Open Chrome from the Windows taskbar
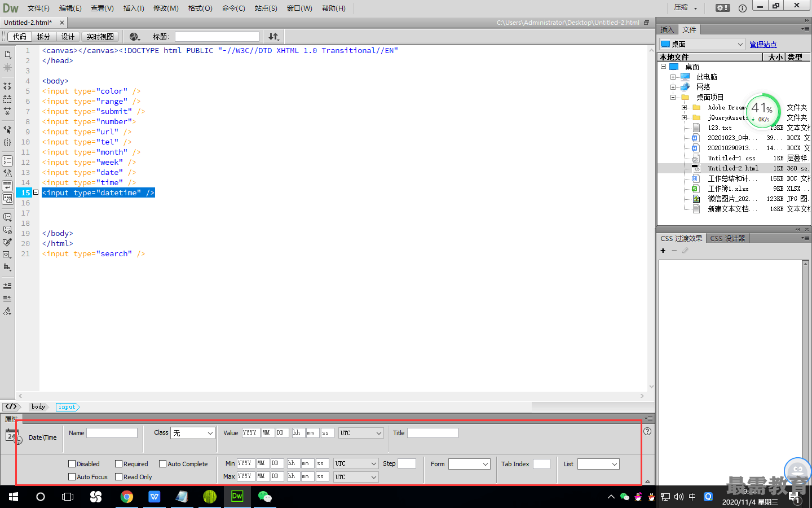This screenshot has height=508, width=812. 127,497
